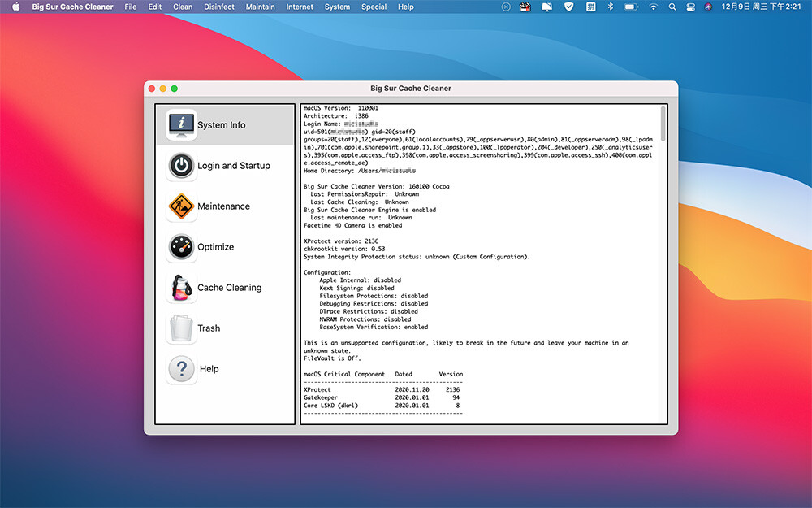Screen dimensions: 812x508
Task: Open the Internet menu
Action: point(300,7)
